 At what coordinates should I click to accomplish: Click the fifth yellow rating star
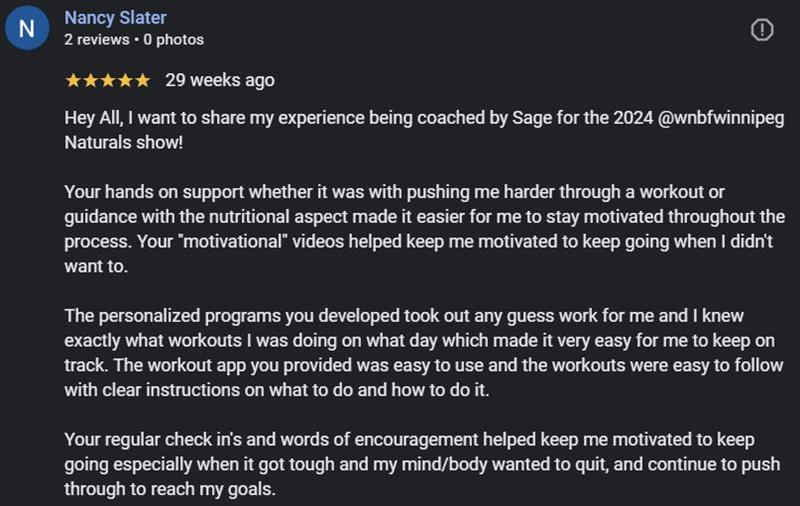click(143, 80)
